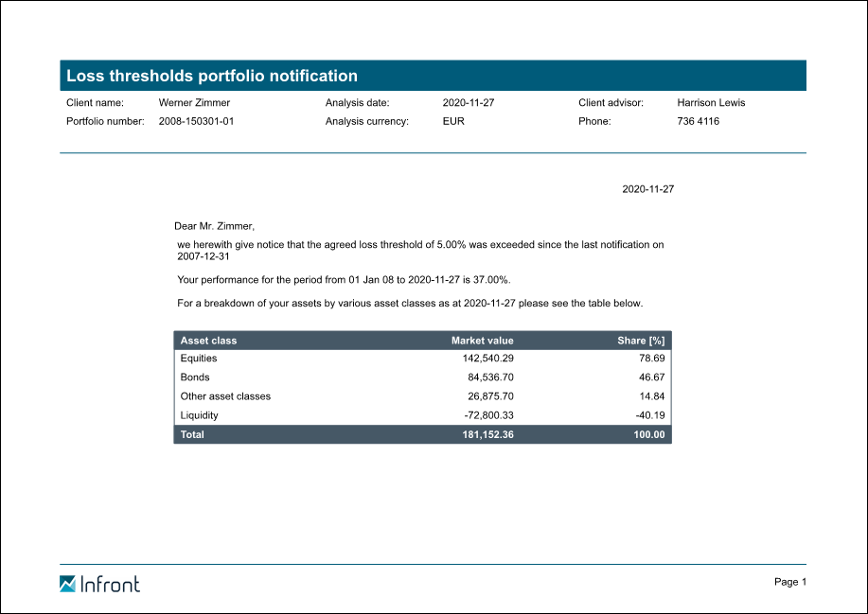Click 'Other asset classes' row label
The width and height of the screenshot is (868, 614).
tap(225, 396)
